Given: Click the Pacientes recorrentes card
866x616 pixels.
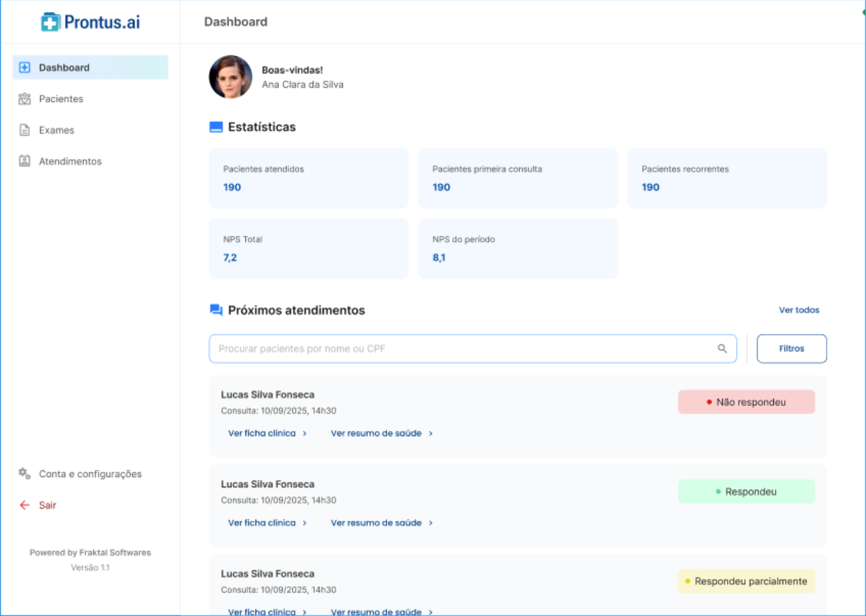Looking at the screenshot, I should point(727,178).
